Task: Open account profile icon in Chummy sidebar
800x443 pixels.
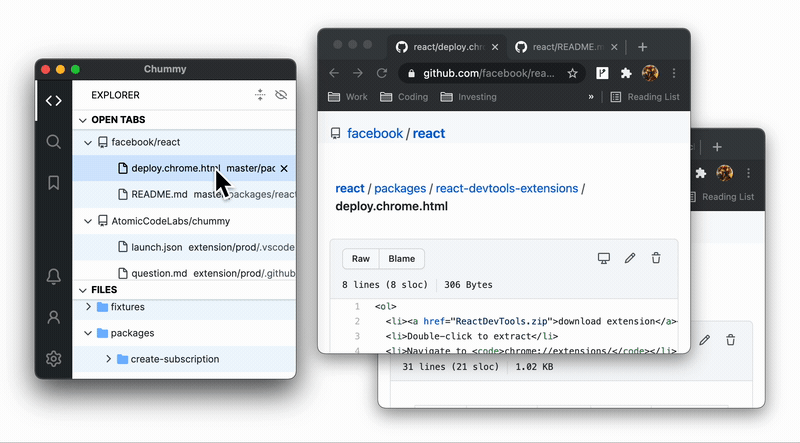Action: point(54,317)
